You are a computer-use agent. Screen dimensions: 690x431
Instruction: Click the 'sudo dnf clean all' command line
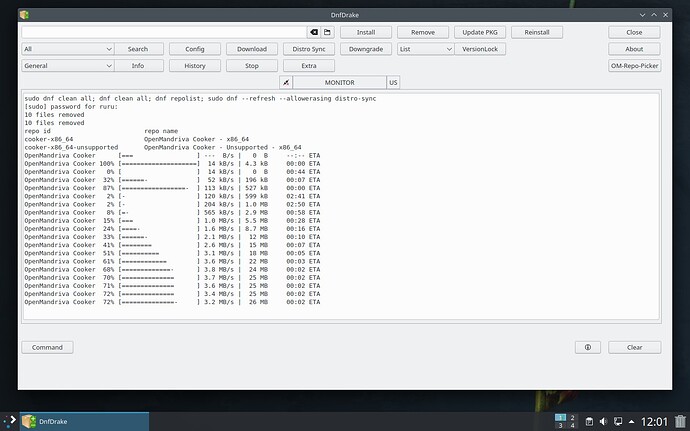click(200, 99)
